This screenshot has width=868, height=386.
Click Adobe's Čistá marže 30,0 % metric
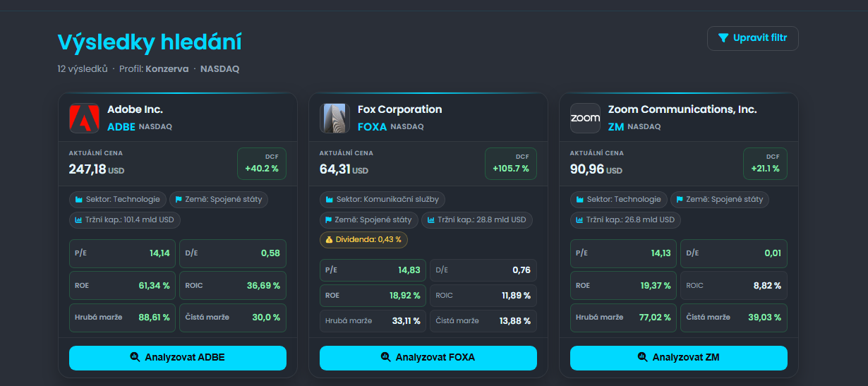tap(233, 318)
